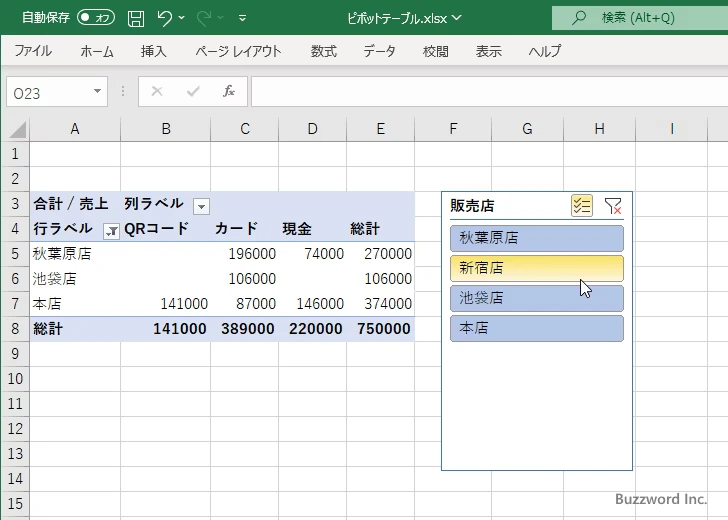Select row 15 header
Image resolution: width=728 pixels, height=520 pixels.
[15, 504]
